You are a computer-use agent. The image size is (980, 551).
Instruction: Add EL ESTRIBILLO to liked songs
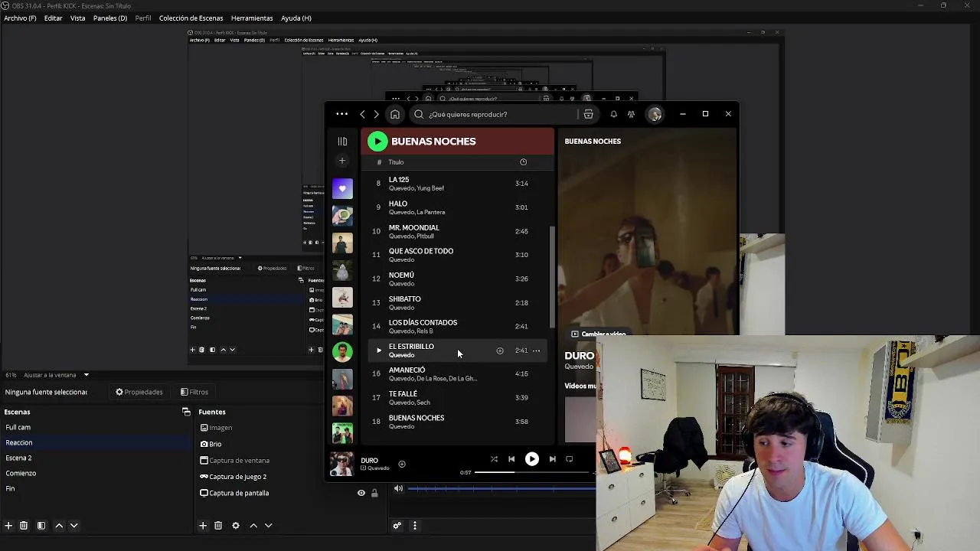(x=499, y=350)
